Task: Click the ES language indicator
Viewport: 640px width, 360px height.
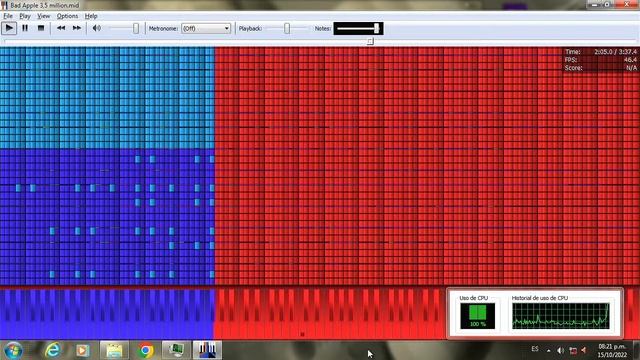Action: (x=535, y=349)
